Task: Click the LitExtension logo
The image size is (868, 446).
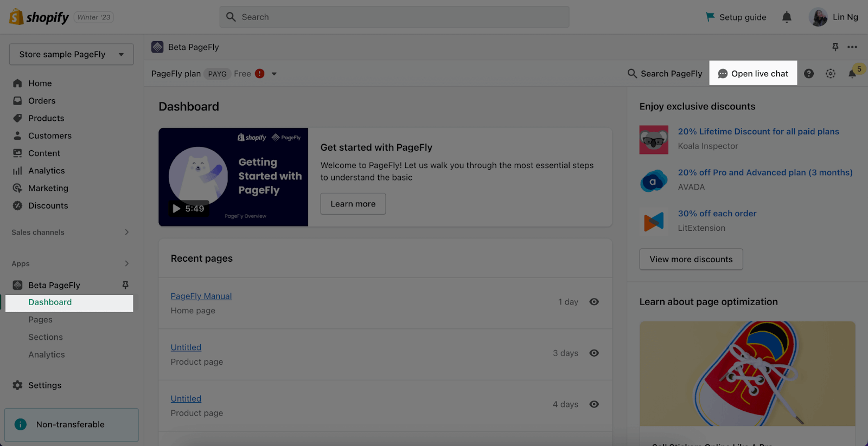Action: (654, 222)
